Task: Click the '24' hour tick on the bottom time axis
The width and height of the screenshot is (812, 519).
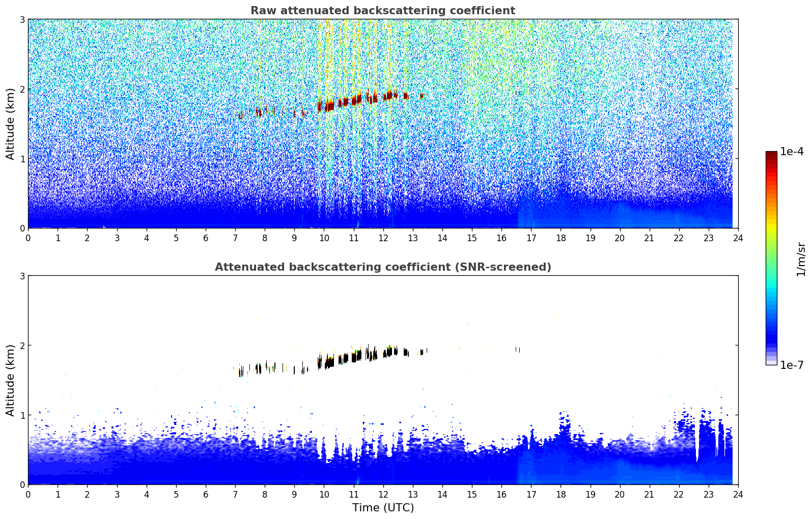Action: point(738,494)
